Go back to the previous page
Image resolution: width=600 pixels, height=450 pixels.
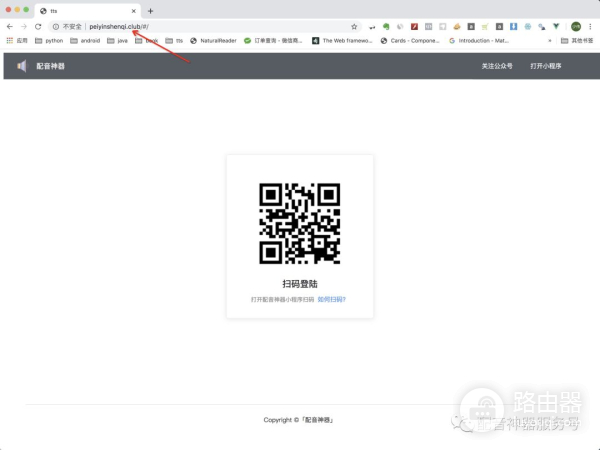tap(10, 26)
